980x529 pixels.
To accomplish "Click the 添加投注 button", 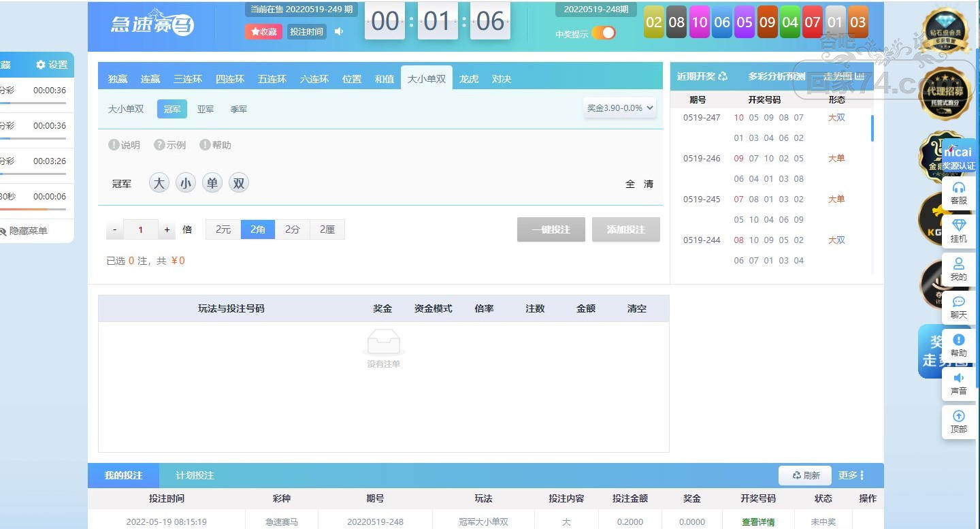I will pos(626,229).
